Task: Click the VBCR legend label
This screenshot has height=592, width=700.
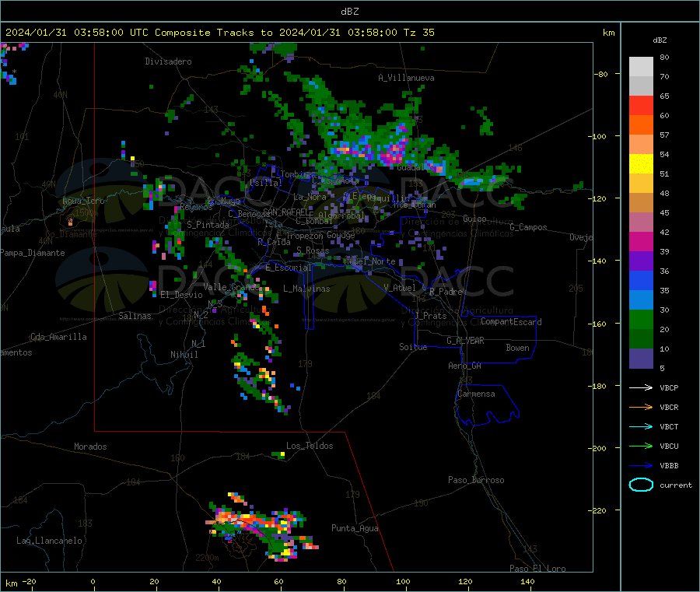Action: click(x=669, y=407)
